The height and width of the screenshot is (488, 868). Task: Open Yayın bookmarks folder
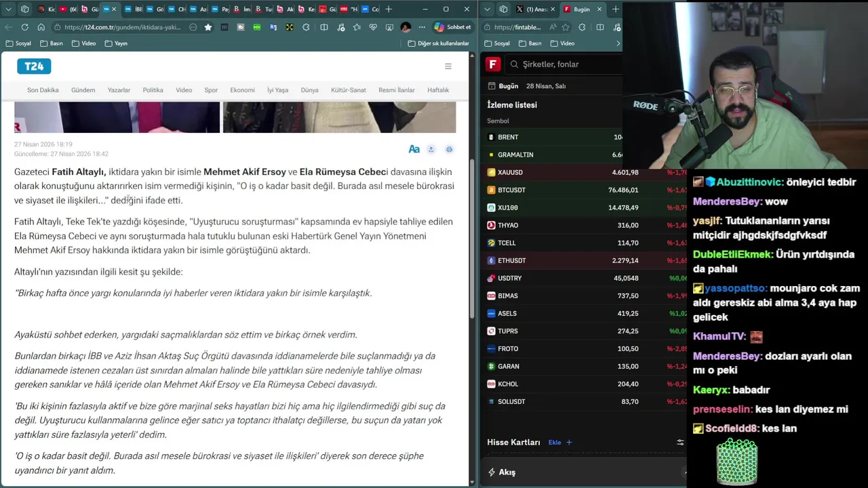(x=115, y=43)
